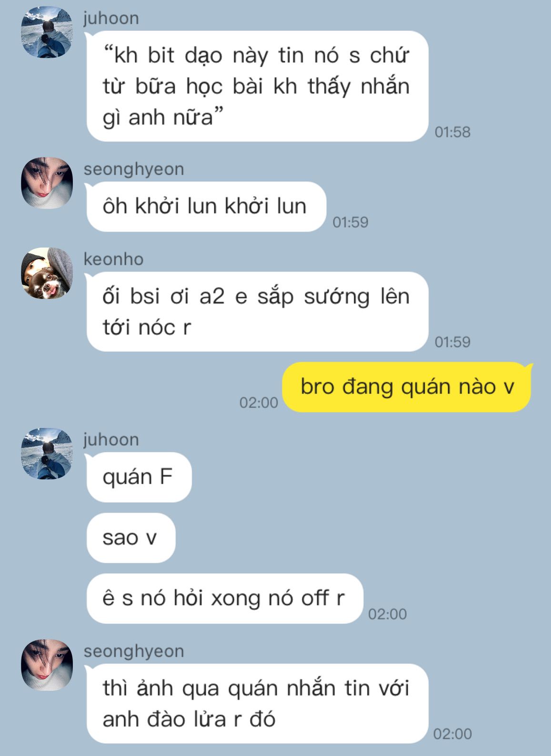551x756 pixels.
Task: Tap the 'ê s nó hỏi xong nó off r' message
Action: pyautogui.click(x=224, y=598)
